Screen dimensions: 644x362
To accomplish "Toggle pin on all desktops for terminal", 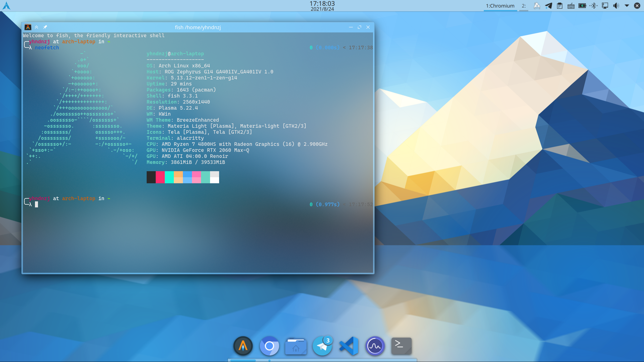I will point(45,27).
